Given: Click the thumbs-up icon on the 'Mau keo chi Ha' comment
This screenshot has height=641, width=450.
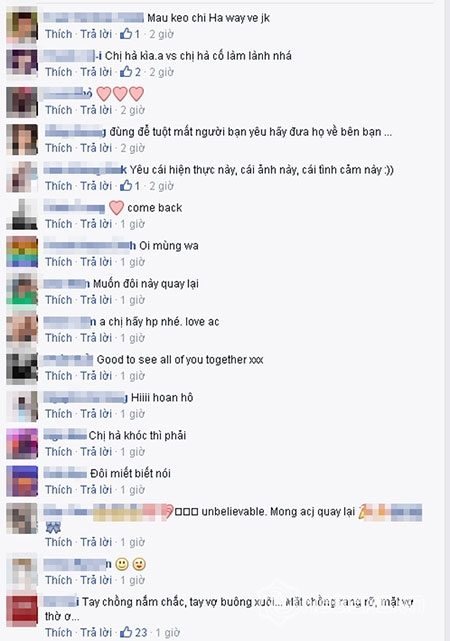Looking at the screenshot, I should (x=125, y=34).
